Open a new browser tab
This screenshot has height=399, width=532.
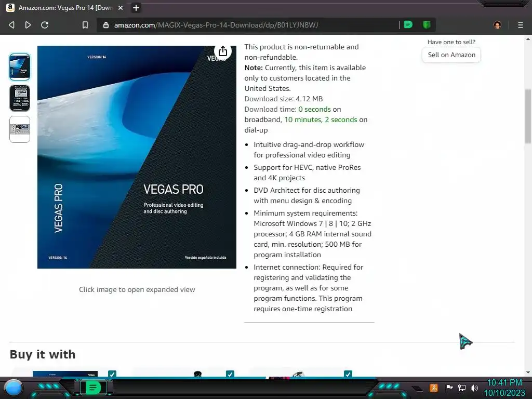(x=136, y=7)
